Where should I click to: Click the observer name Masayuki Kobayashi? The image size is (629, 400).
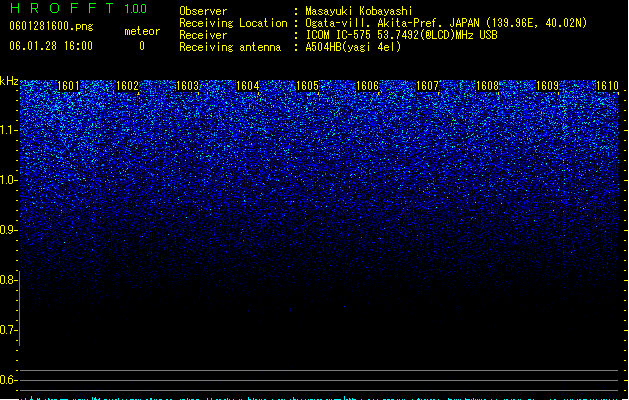pos(359,11)
